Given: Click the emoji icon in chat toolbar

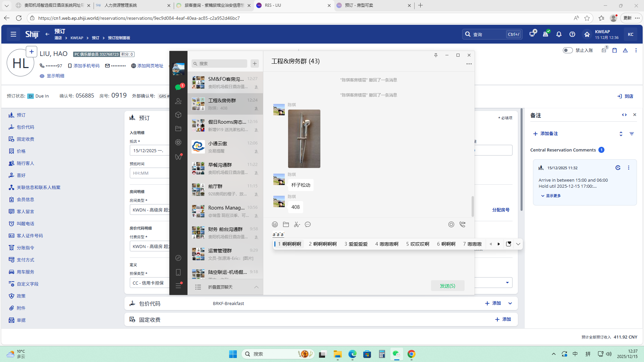Looking at the screenshot, I should [x=275, y=225].
